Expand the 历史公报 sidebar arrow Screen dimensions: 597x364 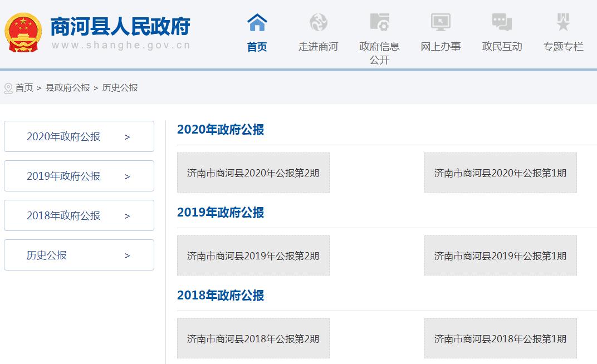(128, 255)
